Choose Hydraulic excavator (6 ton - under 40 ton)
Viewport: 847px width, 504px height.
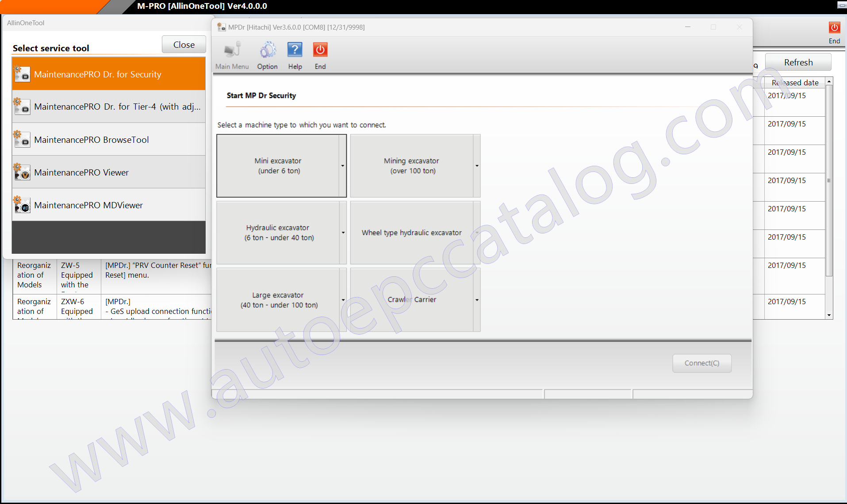278,233
